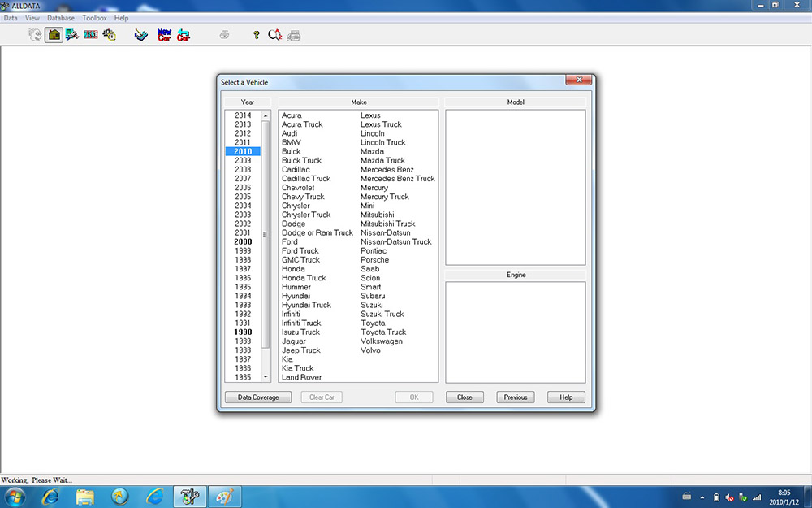Select year 1985 in the Year list
812x508 pixels.
[x=242, y=377]
